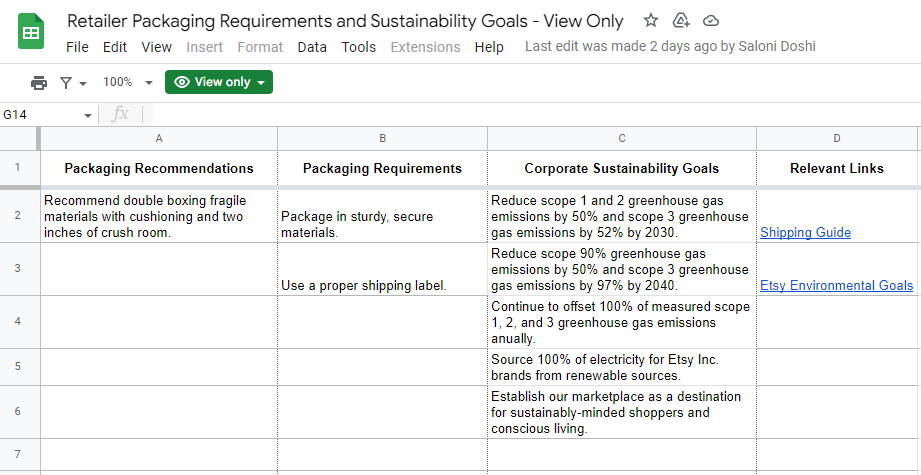
Task: Click the formula bar fx icon
Action: point(120,114)
